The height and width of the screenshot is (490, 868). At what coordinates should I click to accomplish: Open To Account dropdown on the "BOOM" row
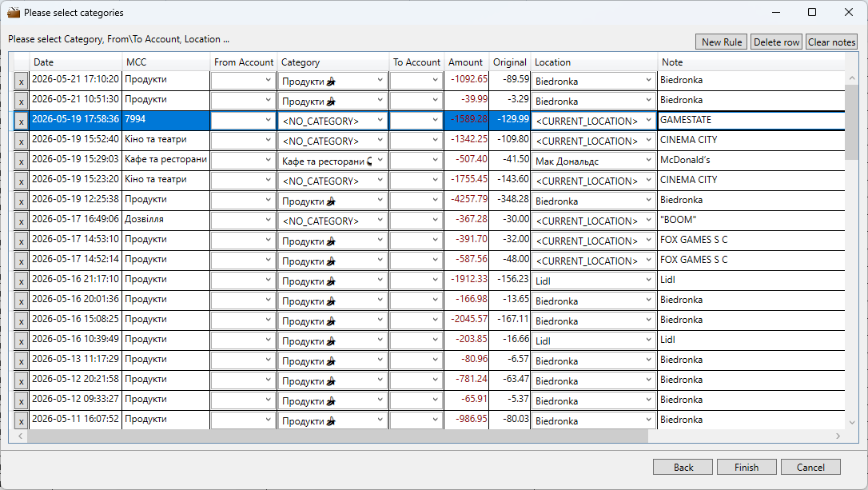pyautogui.click(x=435, y=221)
